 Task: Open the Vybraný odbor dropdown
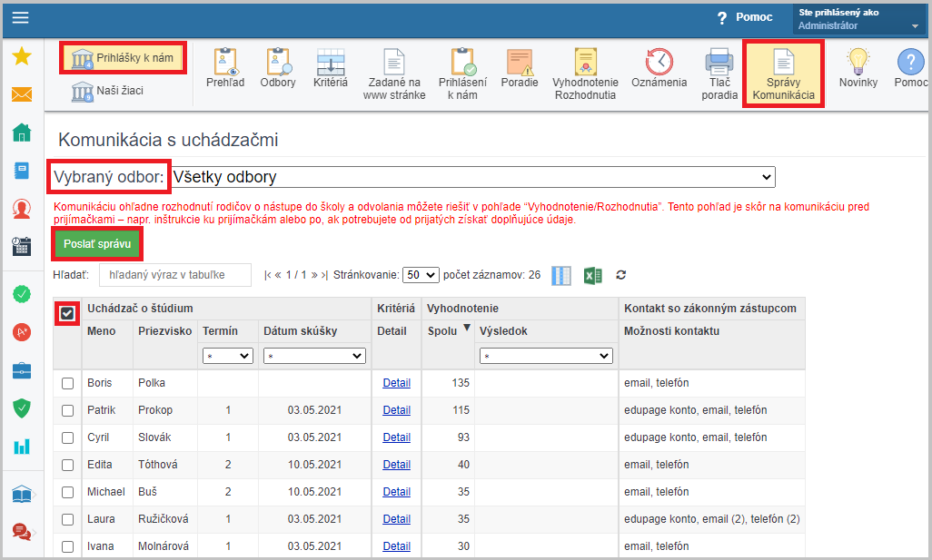click(x=473, y=177)
